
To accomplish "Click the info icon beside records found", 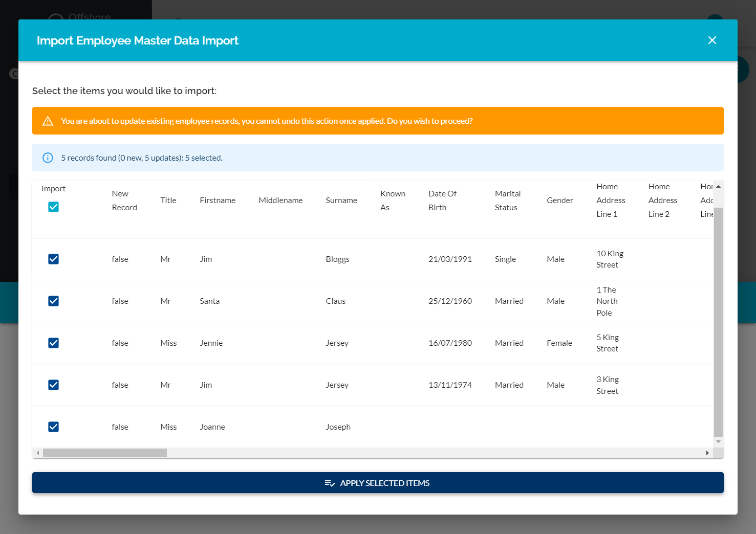I will [x=48, y=158].
